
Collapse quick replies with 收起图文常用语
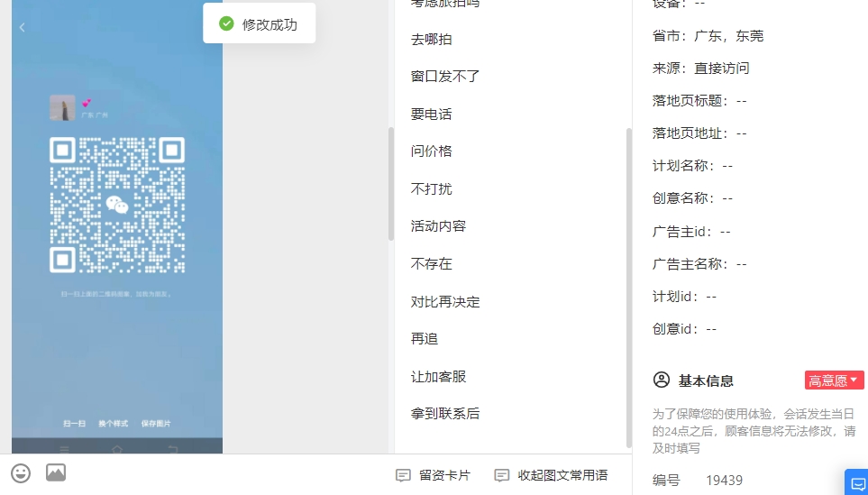[x=551, y=475]
